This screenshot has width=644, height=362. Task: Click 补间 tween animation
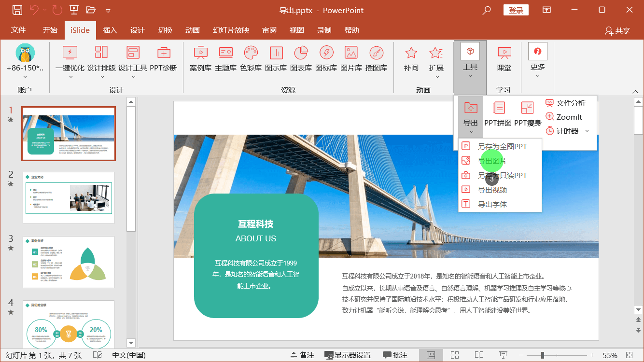click(411, 59)
